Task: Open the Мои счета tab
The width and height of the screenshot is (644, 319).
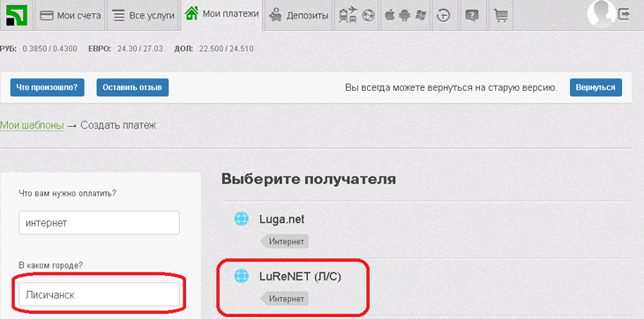Action: [x=71, y=16]
